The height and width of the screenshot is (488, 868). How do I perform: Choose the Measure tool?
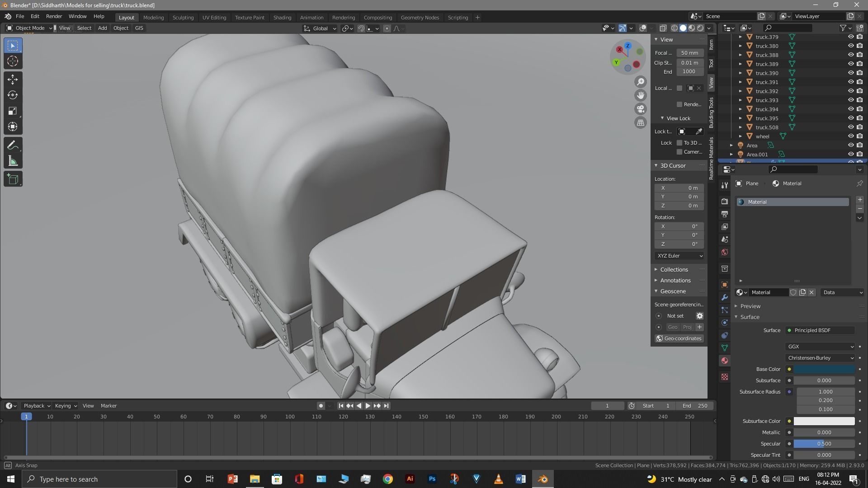point(13,161)
